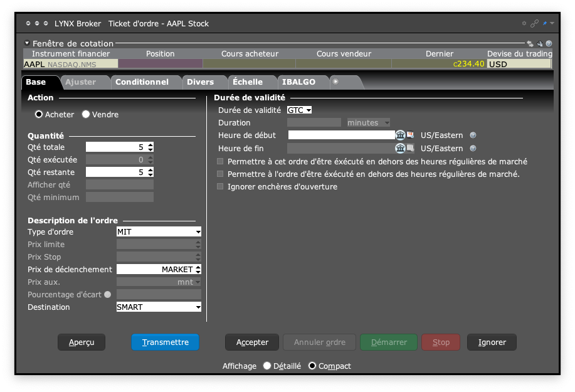Click the Heure de début input field
This screenshot has height=392, width=575.
341,135
